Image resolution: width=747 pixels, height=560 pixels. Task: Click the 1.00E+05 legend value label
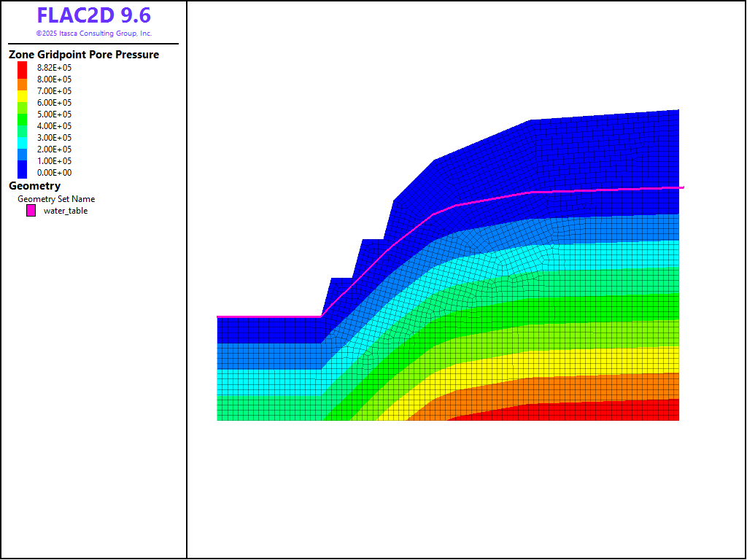55,161
